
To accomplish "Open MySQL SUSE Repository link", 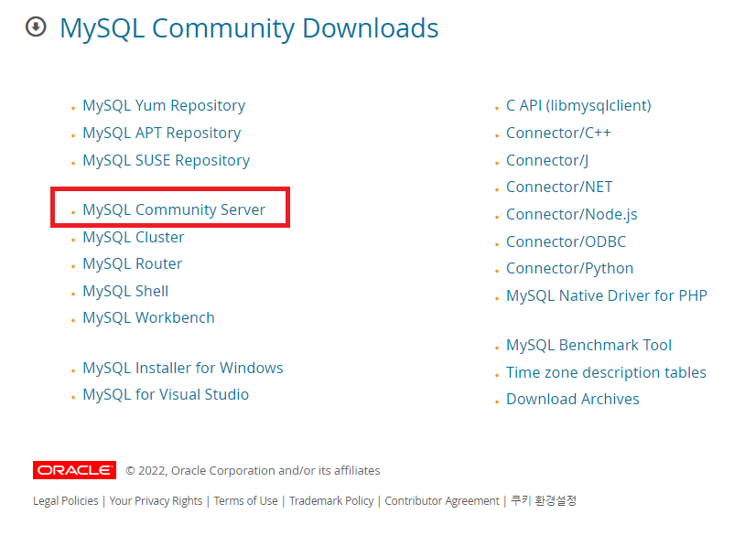I will coord(166,160).
